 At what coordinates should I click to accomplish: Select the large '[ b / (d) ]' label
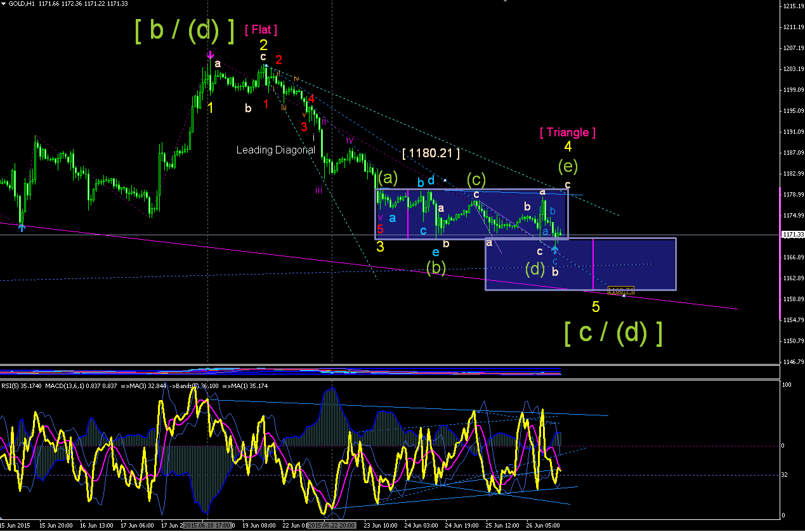(185, 30)
